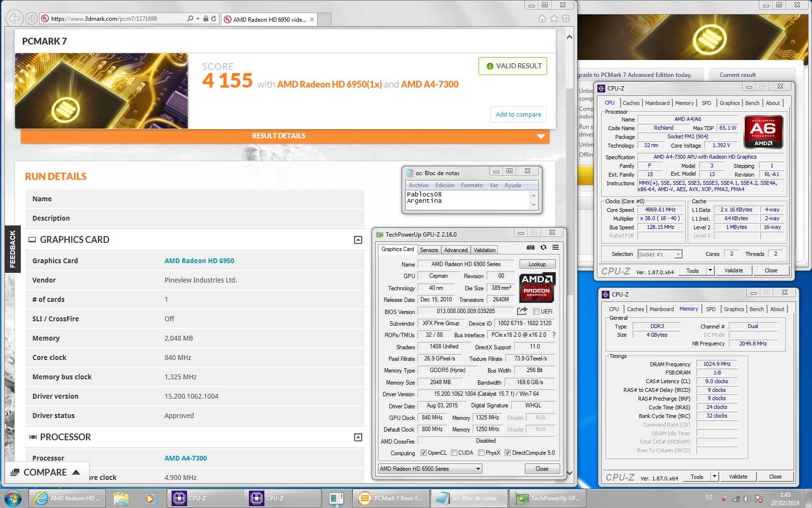Click AMD Radeon HD 6950 link
Image resolution: width=812 pixels, height=508 pixels.
pos(199,261)
